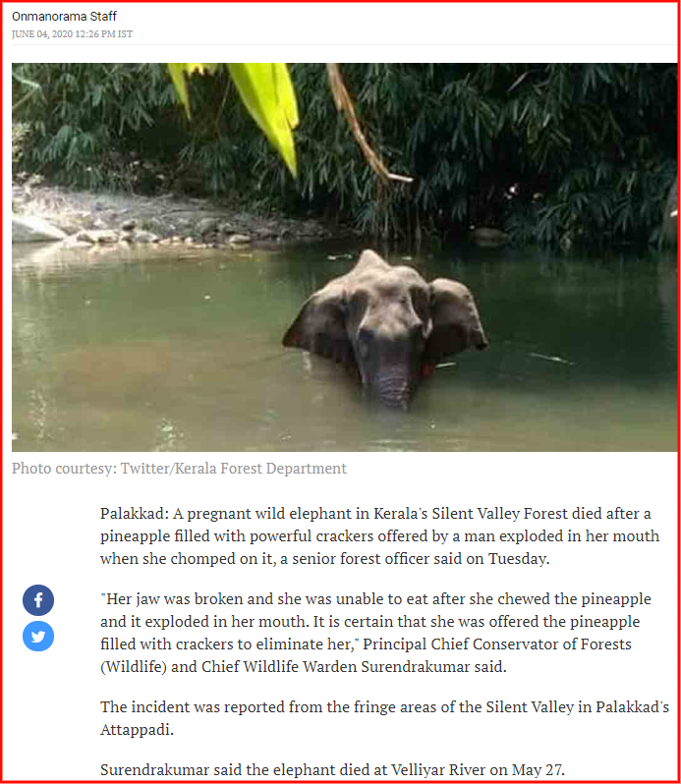The height and width of the screenshot is (784, 681).
Task: Click the word Attappadi
Action: click(136, 730)
